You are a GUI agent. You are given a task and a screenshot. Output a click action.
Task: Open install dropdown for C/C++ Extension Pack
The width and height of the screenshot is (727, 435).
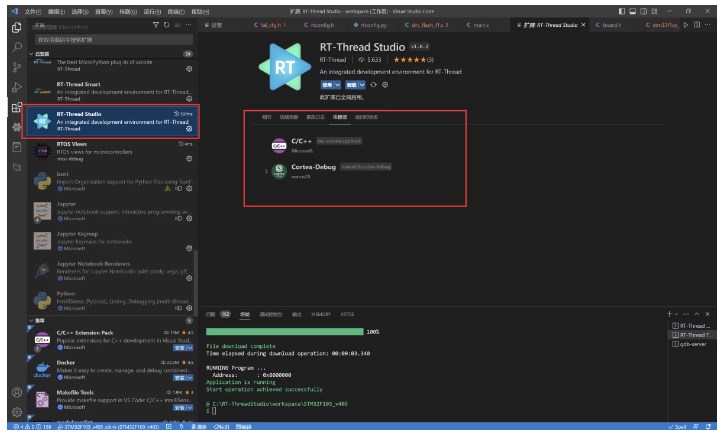point(190,348)
